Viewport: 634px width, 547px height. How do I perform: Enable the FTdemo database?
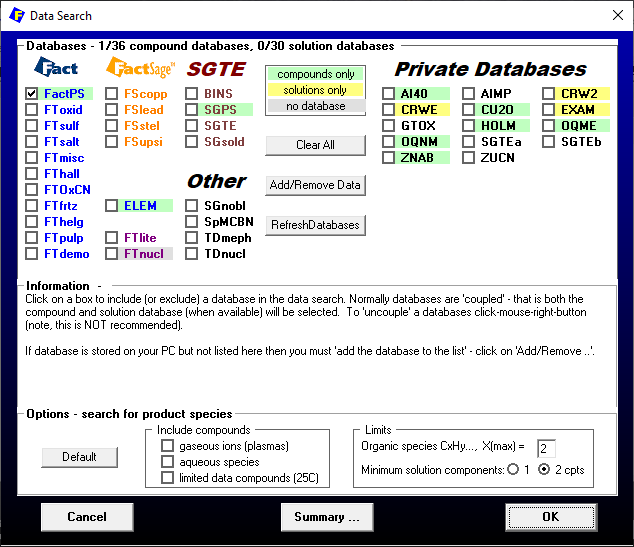[x=32, y=254]
